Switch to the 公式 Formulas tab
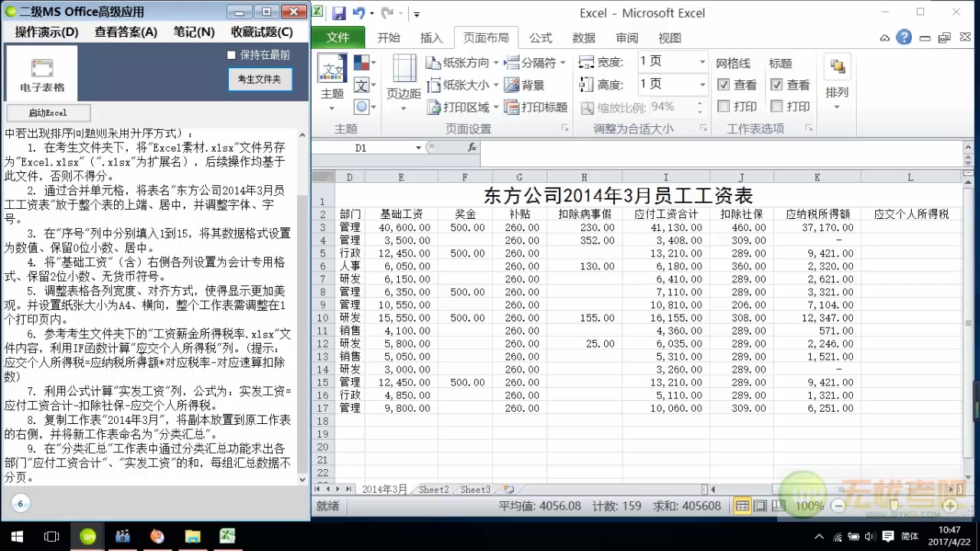The image size is (980, 551). click(x=541, y=37)
